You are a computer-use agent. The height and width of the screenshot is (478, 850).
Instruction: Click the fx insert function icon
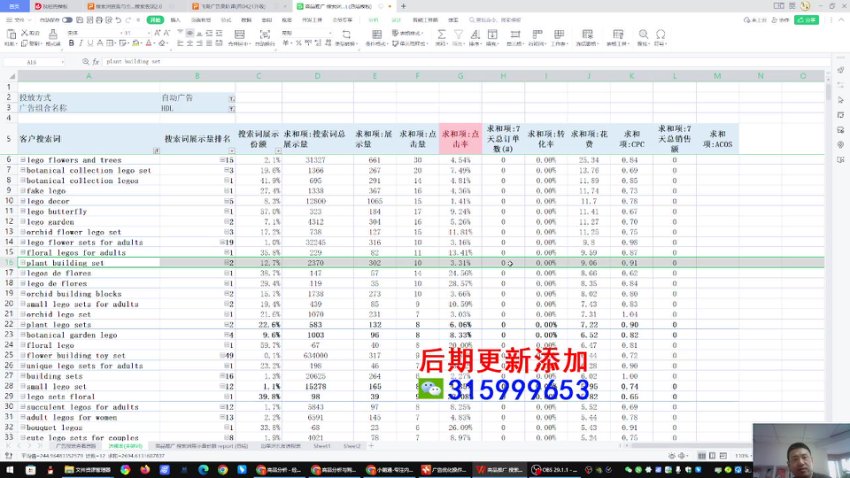pos(94,61)
